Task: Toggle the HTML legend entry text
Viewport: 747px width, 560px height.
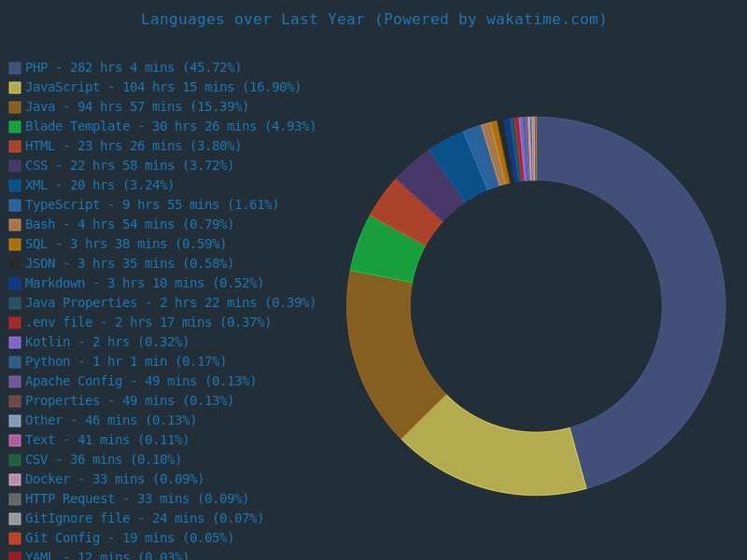Action: pyautogui.click(x=134, y=147)
